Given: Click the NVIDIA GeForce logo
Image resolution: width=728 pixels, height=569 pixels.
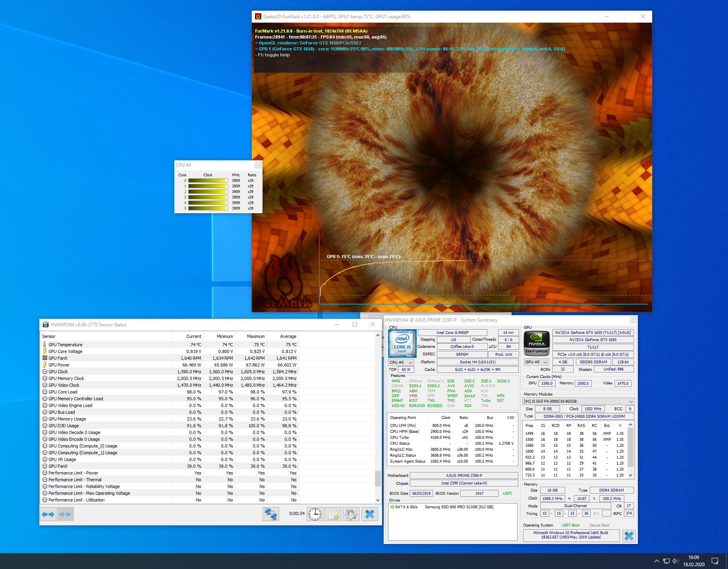Looking at the screenshot, I should [x=537, y=343].
